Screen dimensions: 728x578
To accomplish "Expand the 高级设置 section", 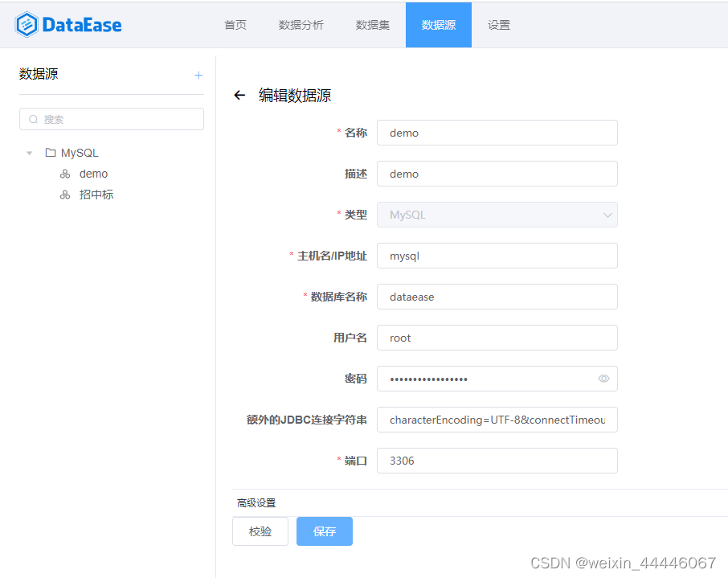I will pyautogui.click(x=256, y=502).
